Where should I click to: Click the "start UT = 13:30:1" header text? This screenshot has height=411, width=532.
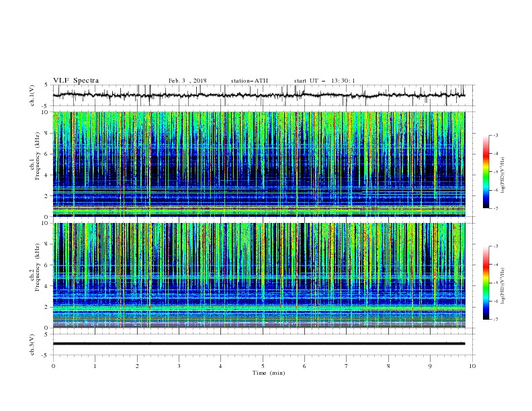pos(324,81)
